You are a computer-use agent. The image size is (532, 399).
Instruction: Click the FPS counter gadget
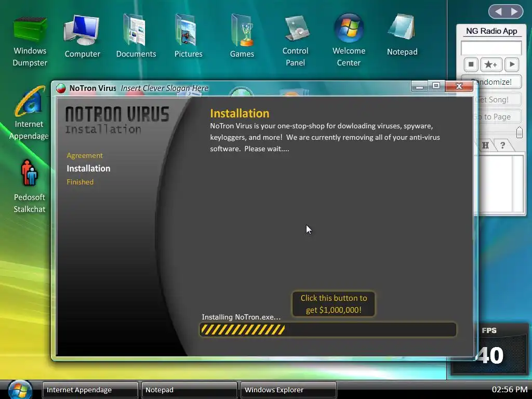coord(489,349)
